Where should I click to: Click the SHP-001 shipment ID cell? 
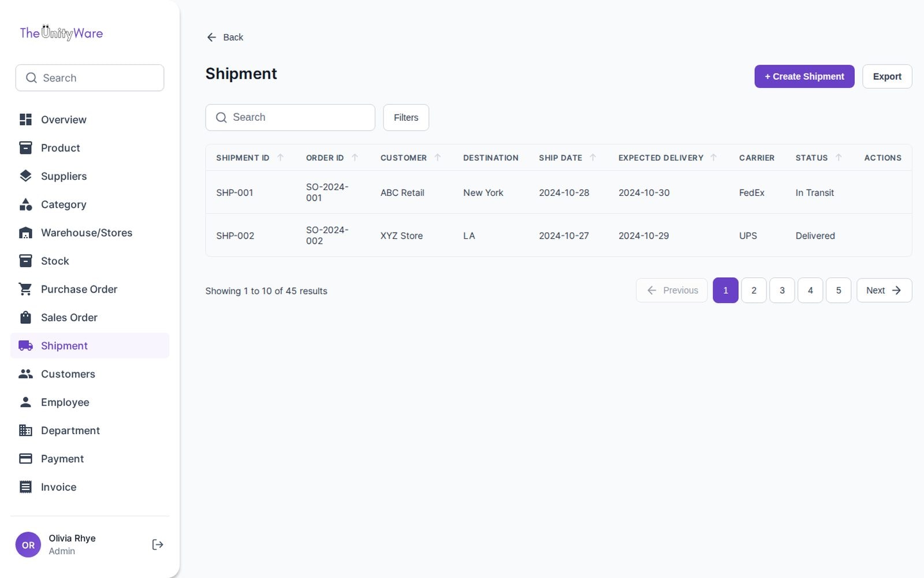234,192
